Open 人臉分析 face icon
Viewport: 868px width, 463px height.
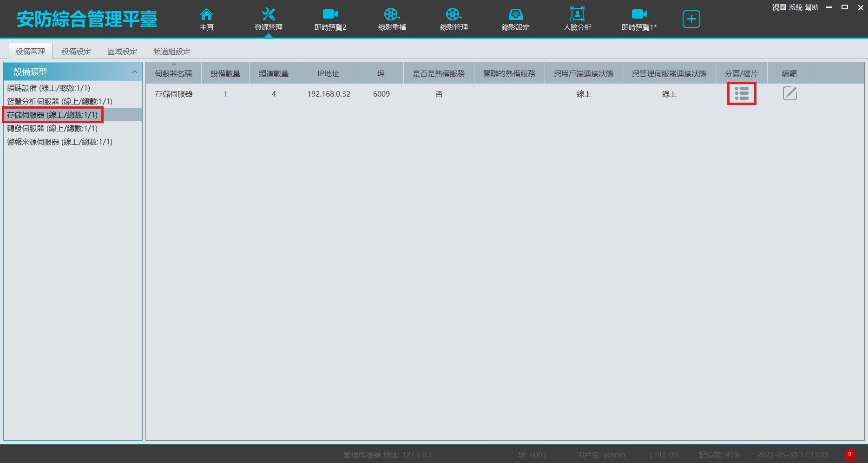tap(577, 14)
